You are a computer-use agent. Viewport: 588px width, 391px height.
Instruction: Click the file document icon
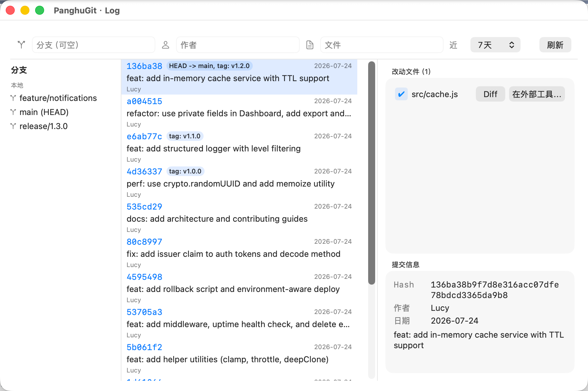tap(310, 45)
